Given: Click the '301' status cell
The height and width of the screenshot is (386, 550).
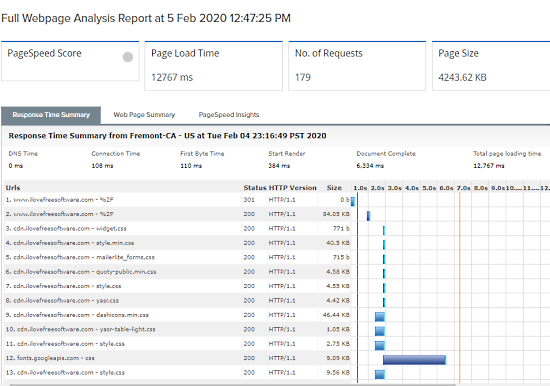Looking at the screenshot, I should (x=249, y=200).
